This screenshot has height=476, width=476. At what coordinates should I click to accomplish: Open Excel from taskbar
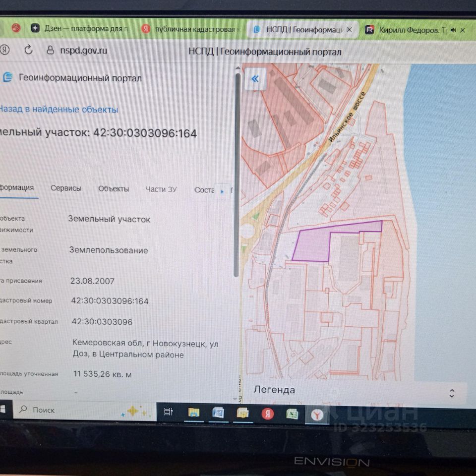292,415
